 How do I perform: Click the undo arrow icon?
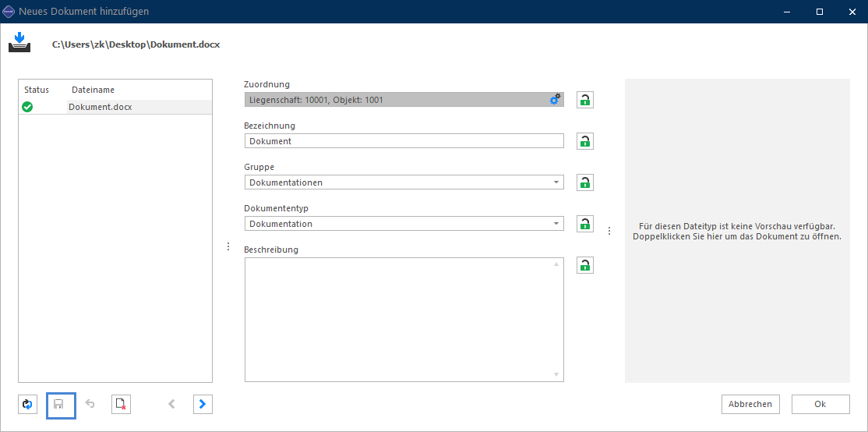point(90,404)
